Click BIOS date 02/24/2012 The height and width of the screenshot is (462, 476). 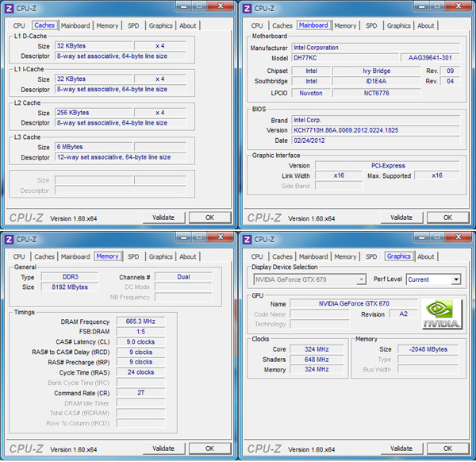(x=376, y=141)
